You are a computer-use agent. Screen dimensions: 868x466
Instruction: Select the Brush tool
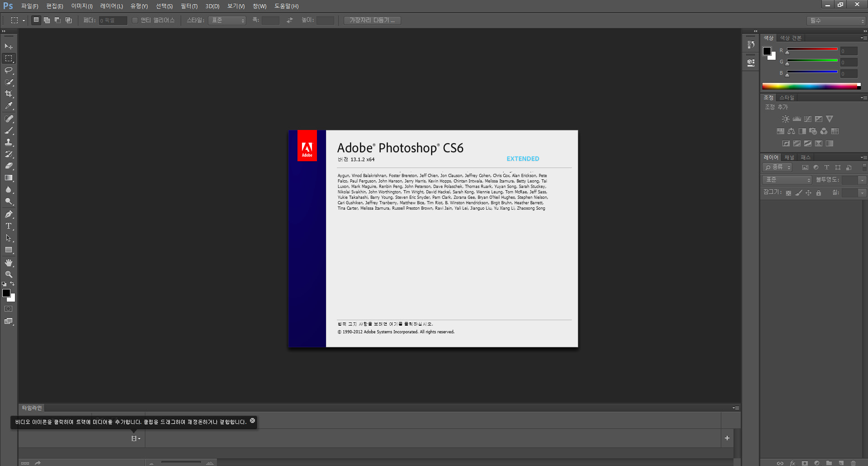tap(9, 130)
